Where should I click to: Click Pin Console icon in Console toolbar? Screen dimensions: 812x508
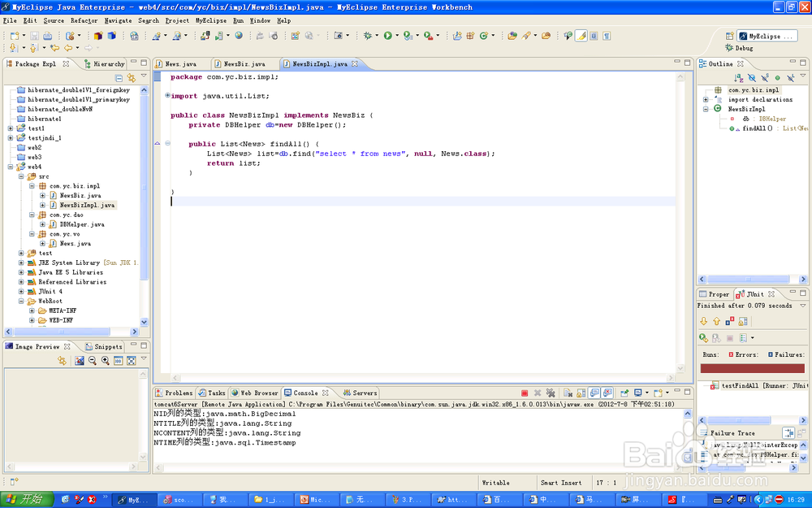point(624,393)
